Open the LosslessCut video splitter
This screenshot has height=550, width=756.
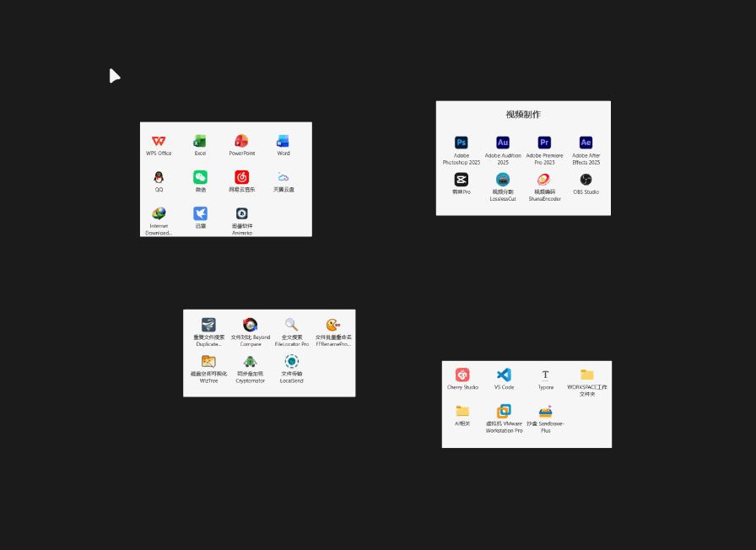tap(503, 180)
